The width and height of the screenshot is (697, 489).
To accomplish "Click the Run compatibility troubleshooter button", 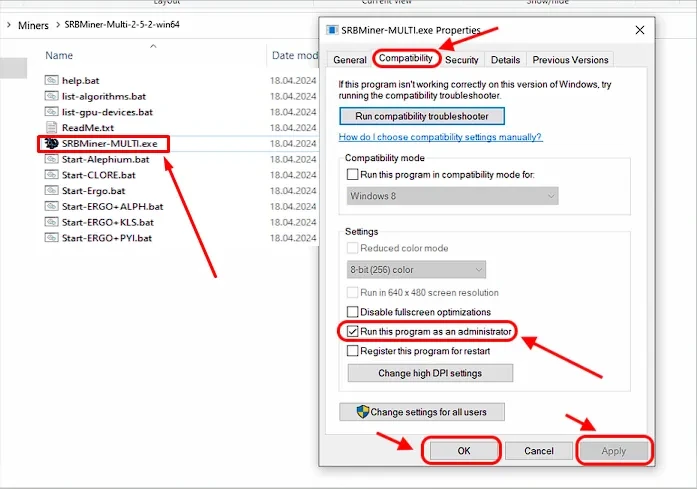I will tap(421, 116).
